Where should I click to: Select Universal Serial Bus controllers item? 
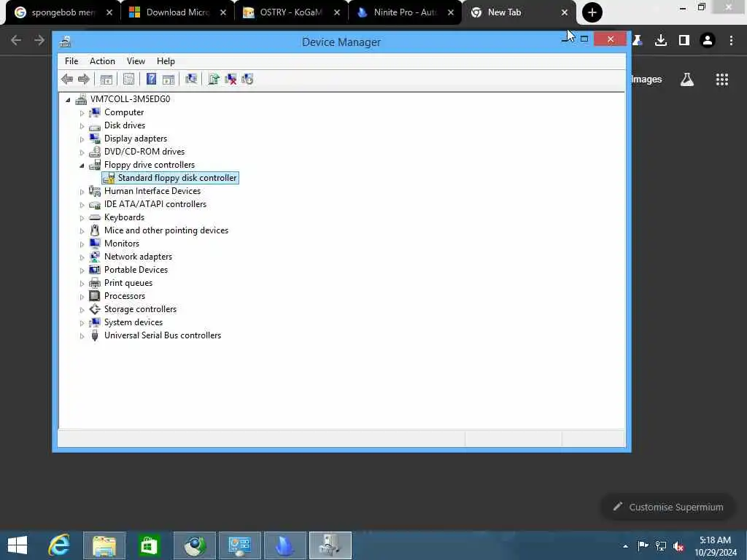pyautogui.click(x=163, y=335)
